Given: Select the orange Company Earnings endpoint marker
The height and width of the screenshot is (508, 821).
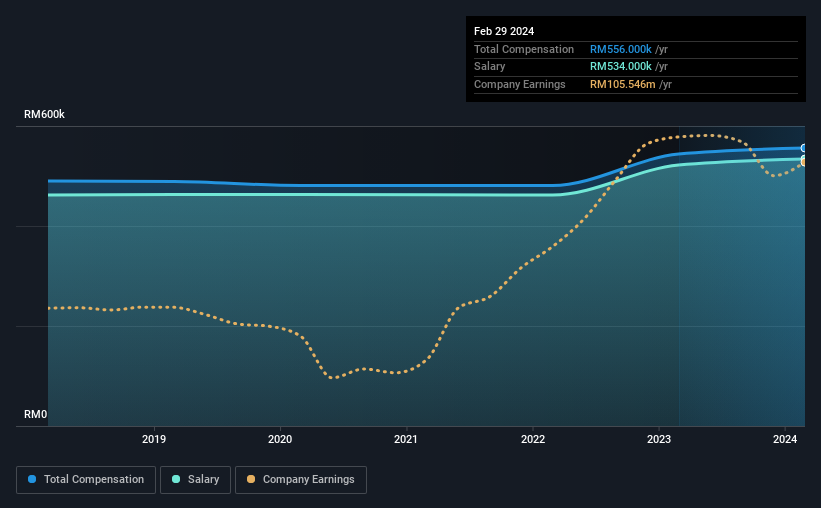Looking at the screenshot, I should pos(803,162).
